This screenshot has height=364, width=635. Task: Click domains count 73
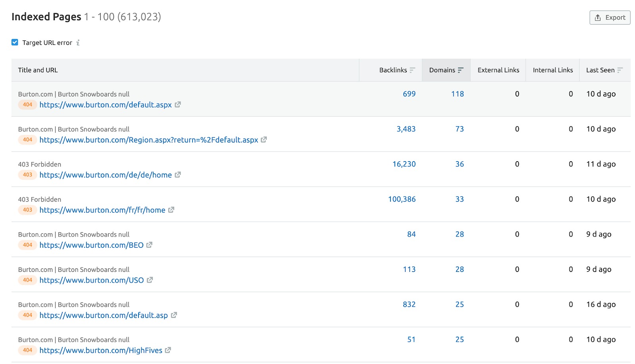(460, 129)
